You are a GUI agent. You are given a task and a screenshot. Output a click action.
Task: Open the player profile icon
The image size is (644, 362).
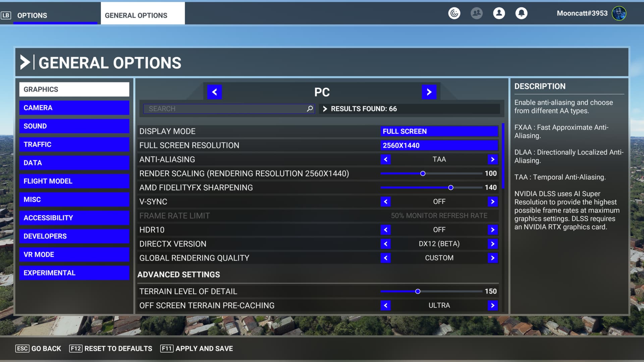[x=499, y=13]
